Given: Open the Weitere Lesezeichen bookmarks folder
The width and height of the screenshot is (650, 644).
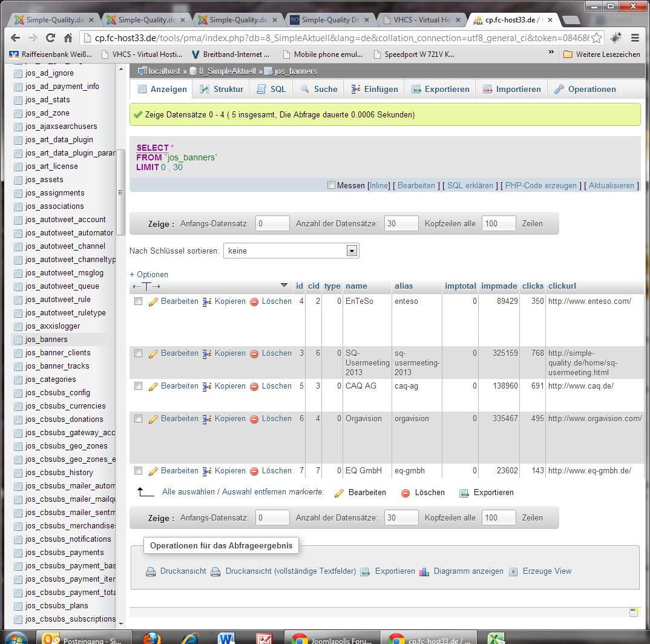Looking at the screenshot, I should pos(602,54).
